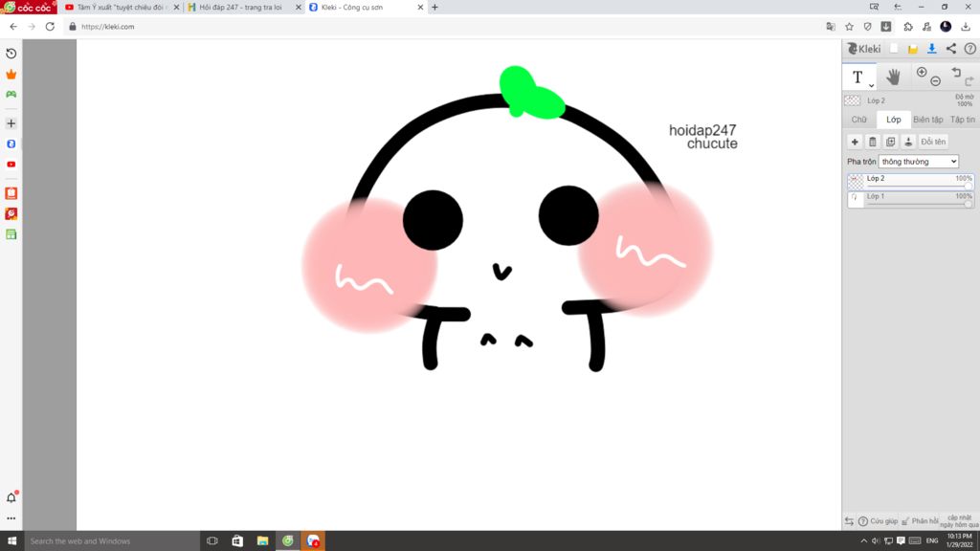
Task: Switch to the YouTube Tâm Ý xuất tab
Action: pos(122,8)
